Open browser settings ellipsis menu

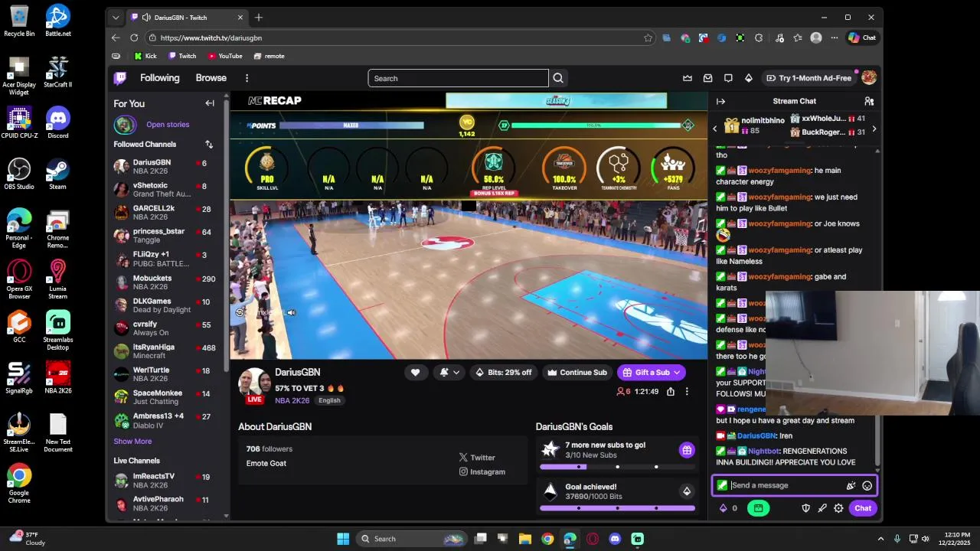click(x=835, y=37)
